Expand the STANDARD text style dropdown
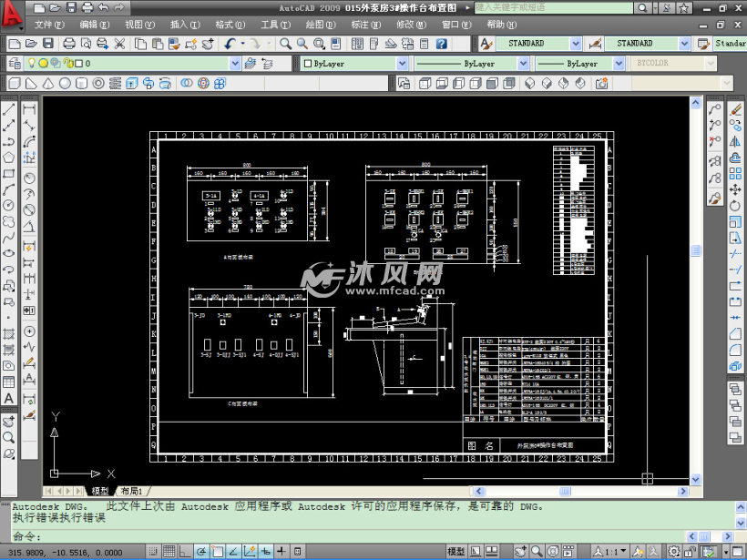This screenshot has height=560, width=747. [576, 43]
